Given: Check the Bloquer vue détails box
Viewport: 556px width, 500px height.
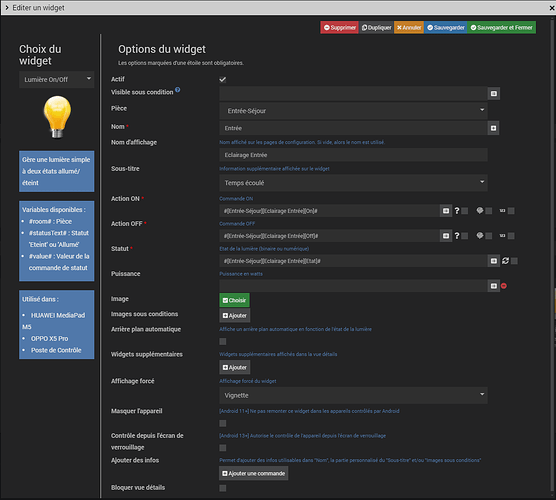Looking at the screenshot, I should (223, 488).
